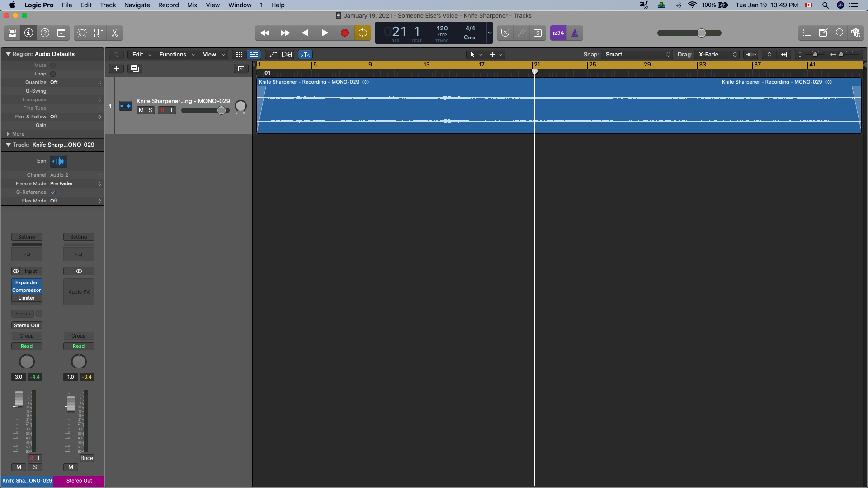This screenshot has height=488, width=868.
Task: Record-enable the Knife Sharpener track header
Action: [162, 110]
